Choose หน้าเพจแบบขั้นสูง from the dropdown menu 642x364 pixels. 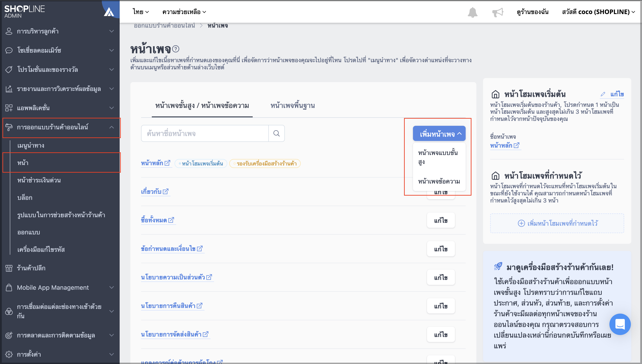(439, 157)
